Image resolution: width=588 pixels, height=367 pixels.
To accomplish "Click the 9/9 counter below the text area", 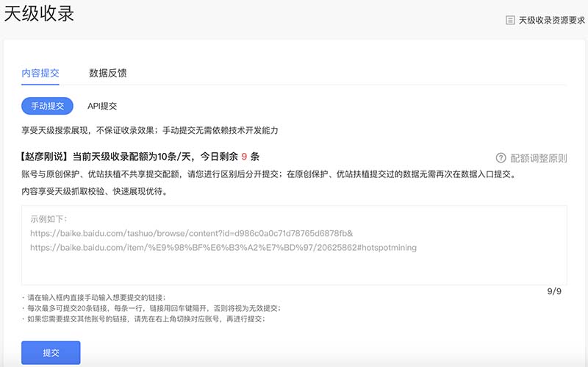I will pyautogui.click(x=554, y=292).
